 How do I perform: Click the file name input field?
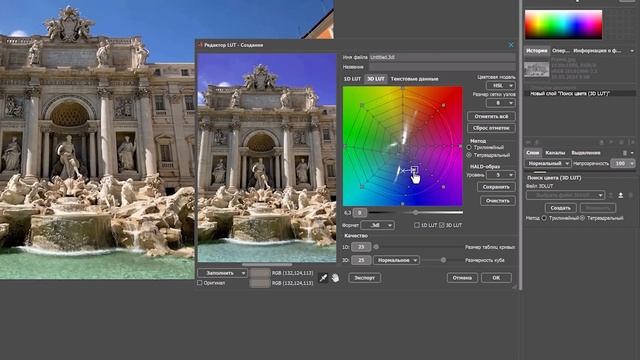pyautogui.click(x=442, y=58)
